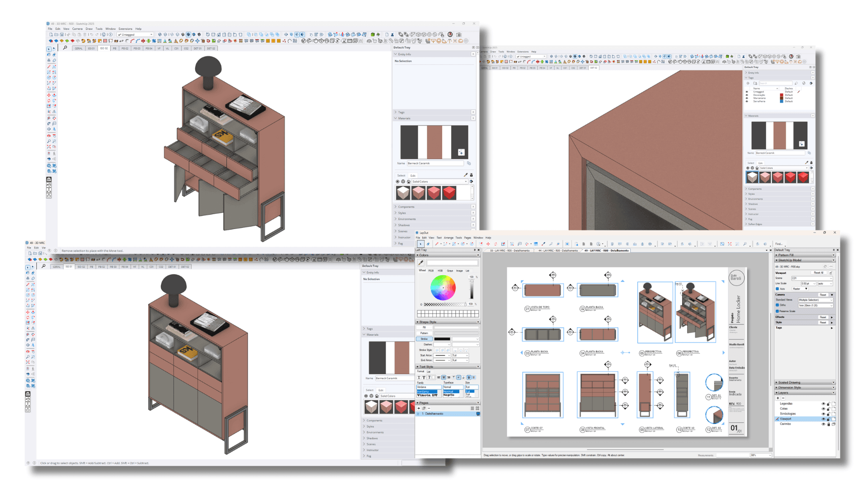
Task: Add a new layer with plus button
Action: tap(778, 398)
